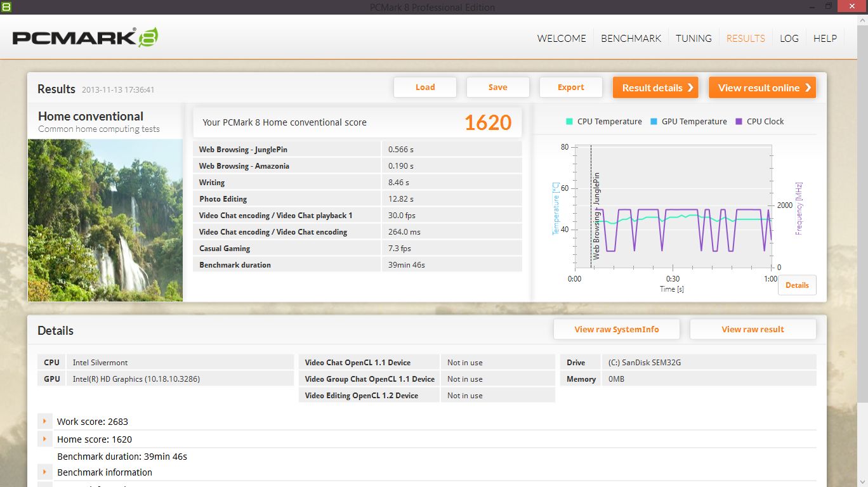This screenshot has width=868, height=487.
Task: Open the HELP tab
Action: point(825,38)
